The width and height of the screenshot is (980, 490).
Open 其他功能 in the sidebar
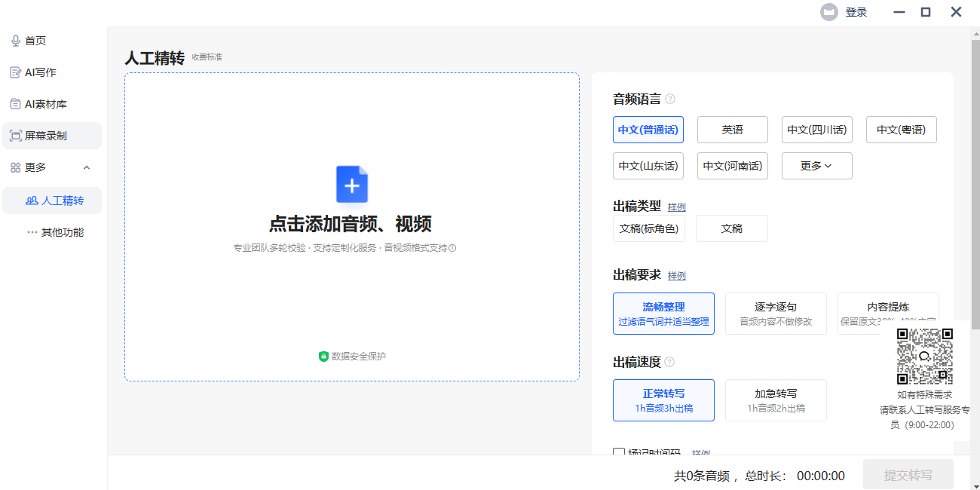[x=62, y=232]
